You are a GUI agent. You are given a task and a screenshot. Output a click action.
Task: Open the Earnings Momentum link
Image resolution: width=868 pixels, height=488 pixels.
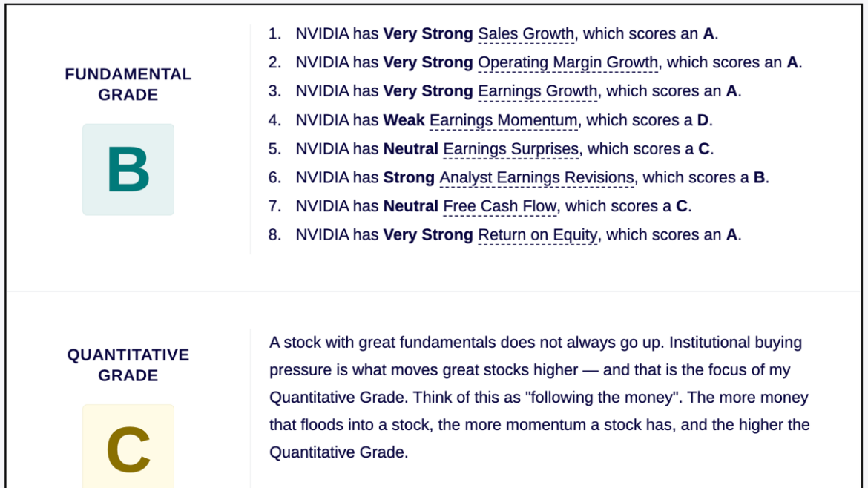pyautogui.click(x=503, y=120)
